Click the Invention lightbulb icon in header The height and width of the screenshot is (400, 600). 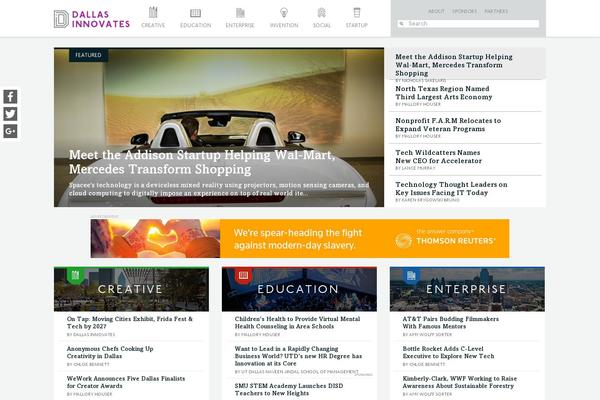pos(284,13)
